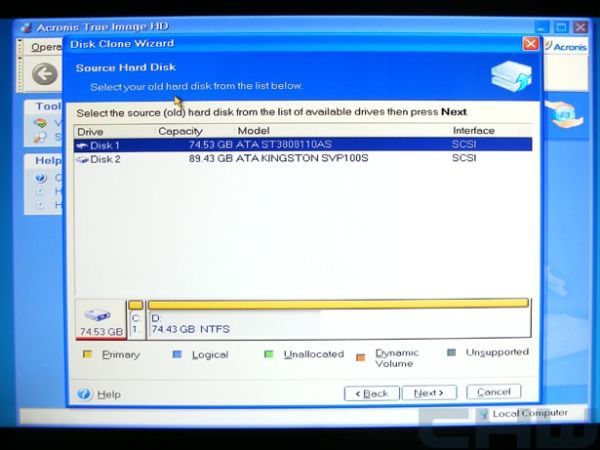The height and width of the screenshot is (450, 600).
Task: Click the orange Dynamic Volume swatch
Action: click(x=360, y=357)
